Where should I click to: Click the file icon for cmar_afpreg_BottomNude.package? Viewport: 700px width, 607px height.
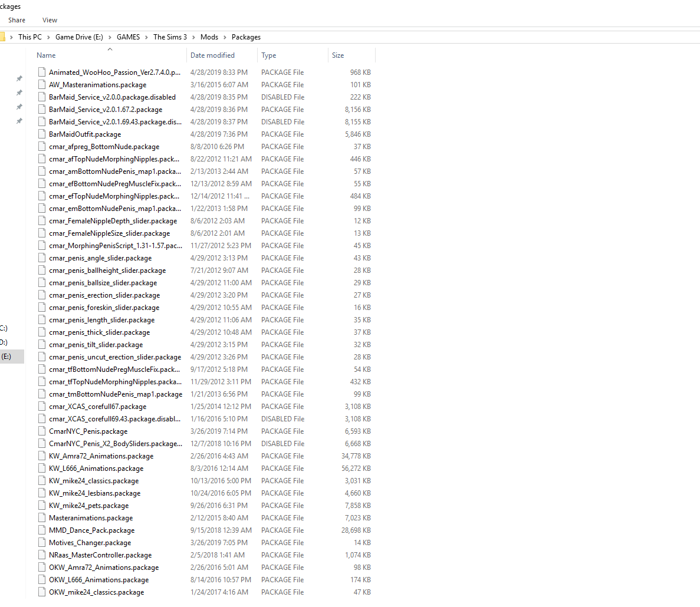tap(41, 146)
